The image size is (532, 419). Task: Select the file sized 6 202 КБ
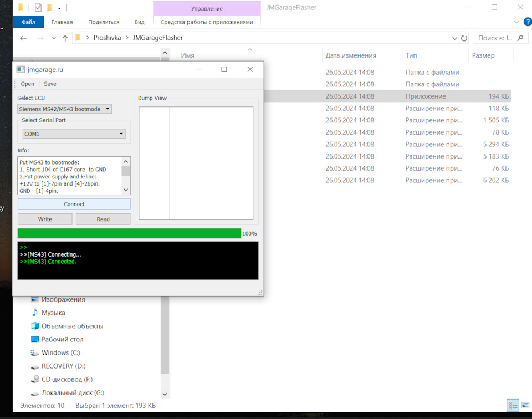(387, 180)
